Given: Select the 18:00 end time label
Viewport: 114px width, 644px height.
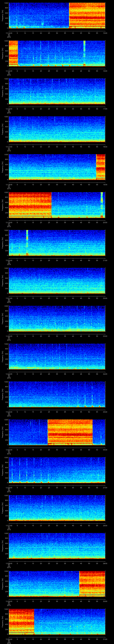Looking at the screenshot, I should pyautogui.click(x=105, y=147).
